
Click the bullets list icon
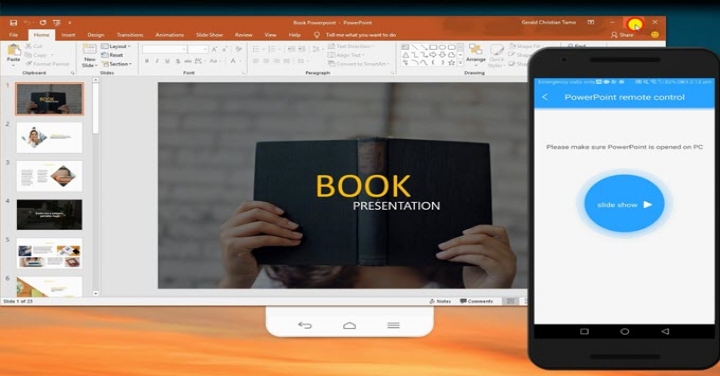tap(257, 49)
